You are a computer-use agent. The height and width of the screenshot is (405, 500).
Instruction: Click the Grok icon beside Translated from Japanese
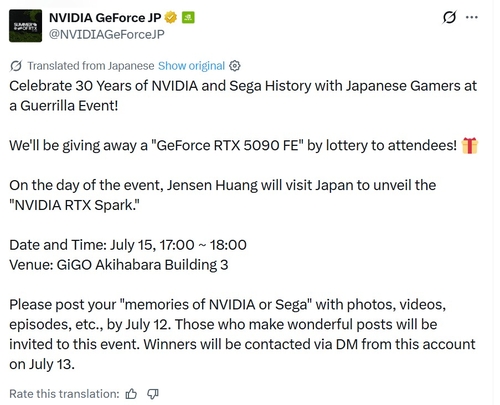tap(16, 66)
